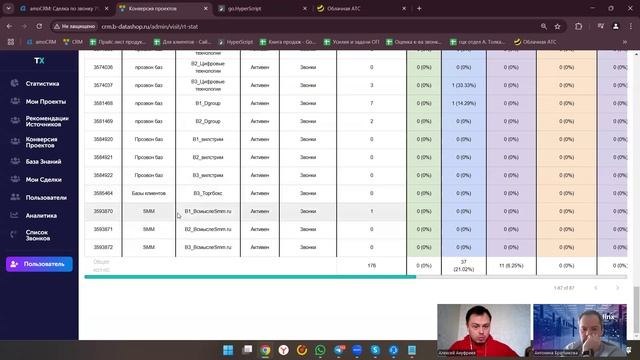The image size is (640, 360).
Task: Open Task View on the taskbar
Action: coord(247,350)
